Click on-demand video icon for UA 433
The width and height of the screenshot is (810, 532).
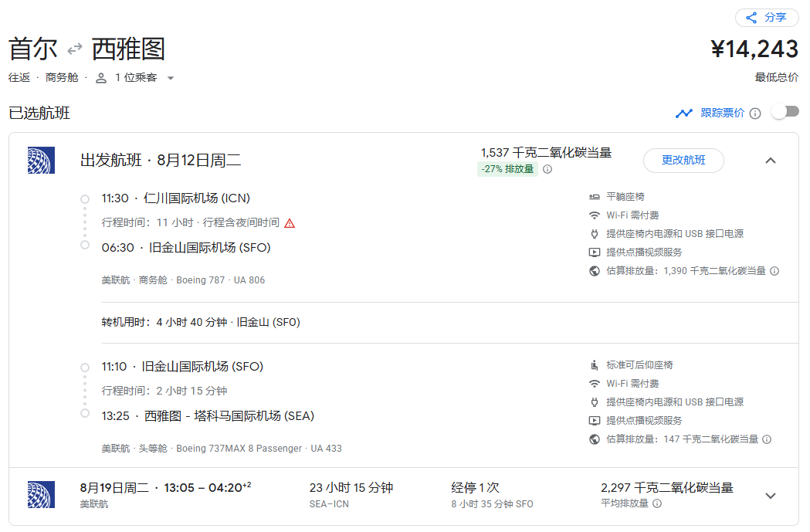pos(595,421)
